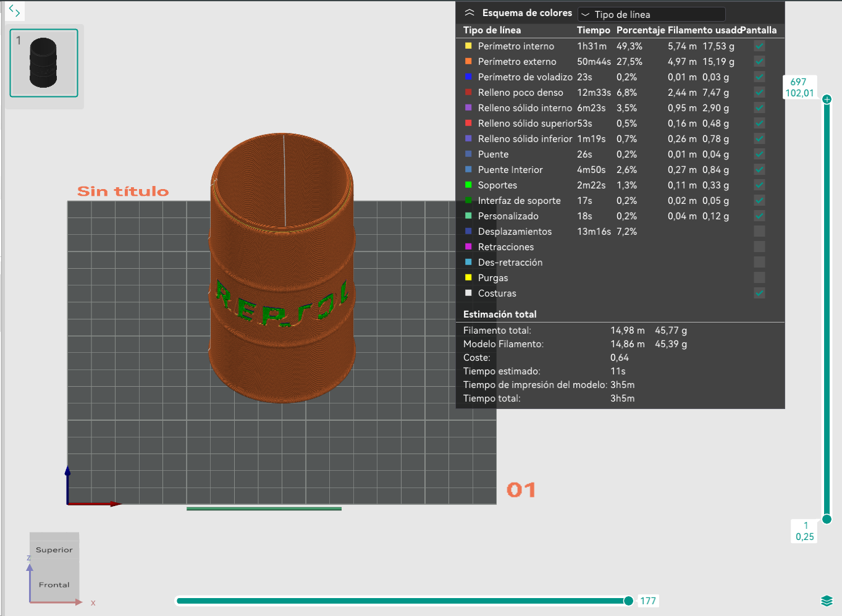The width and height of the screenshot is (842, 616).
Task: Click the Retracciones purple swatch
Action: (468, 247)
